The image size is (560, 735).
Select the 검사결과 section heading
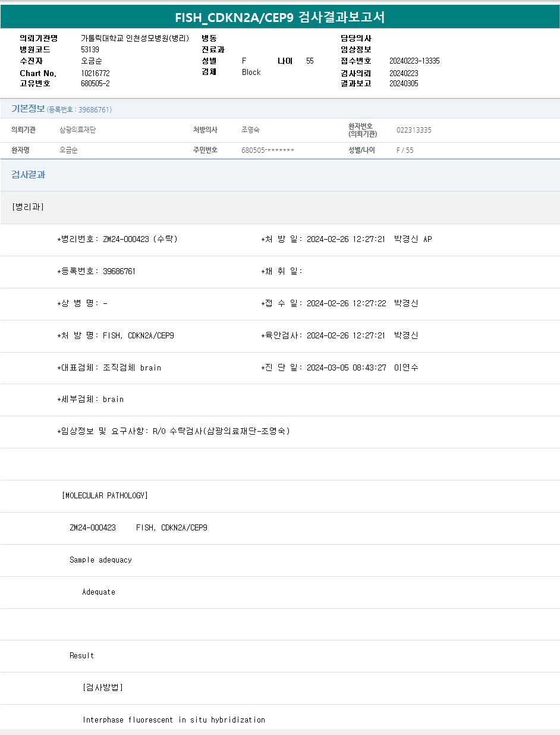pyautogui.click(x=28, y=175)
